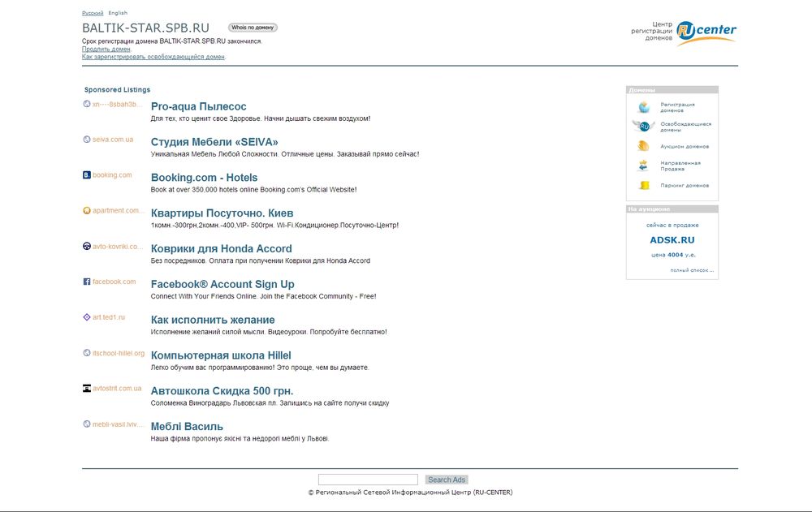Screen dimensions: 812x512
Task: Open Pro-aqua Пылесос listing
Action: (198, 106)
